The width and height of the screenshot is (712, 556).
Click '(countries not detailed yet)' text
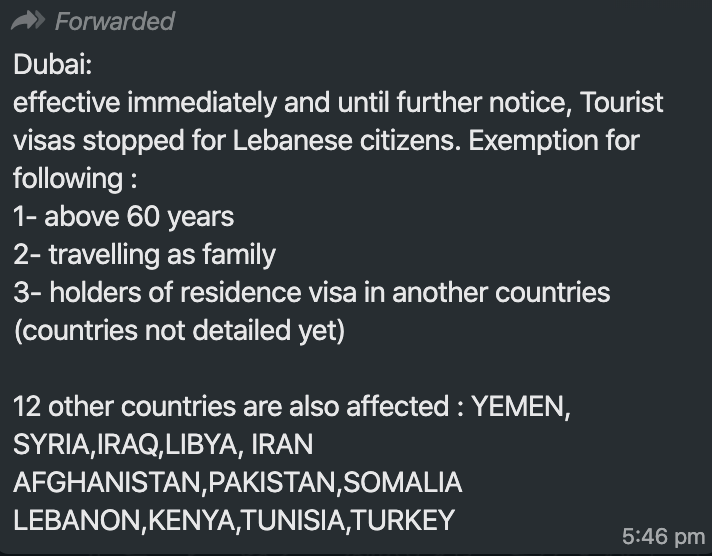coord(179,331)
